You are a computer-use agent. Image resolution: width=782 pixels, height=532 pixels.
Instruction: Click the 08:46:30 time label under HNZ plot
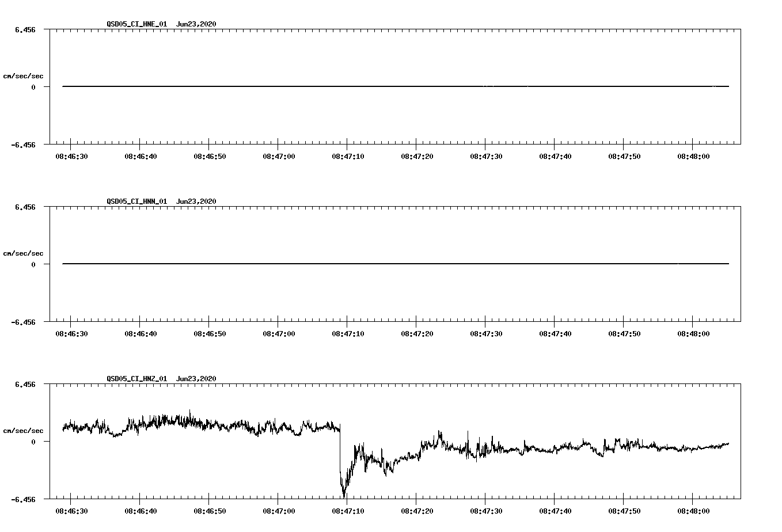coord(71,511)
